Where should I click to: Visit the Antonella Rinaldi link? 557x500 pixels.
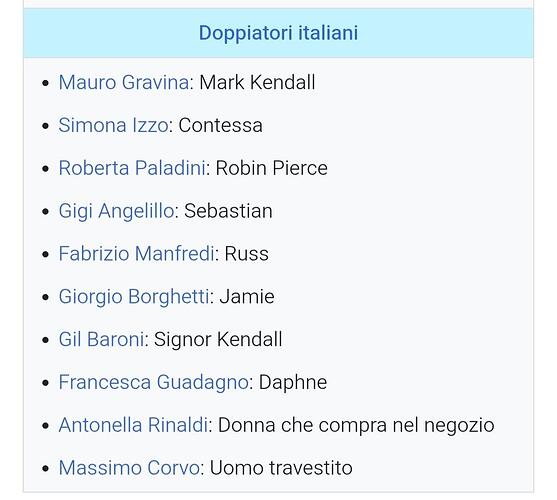click(133, 425)
